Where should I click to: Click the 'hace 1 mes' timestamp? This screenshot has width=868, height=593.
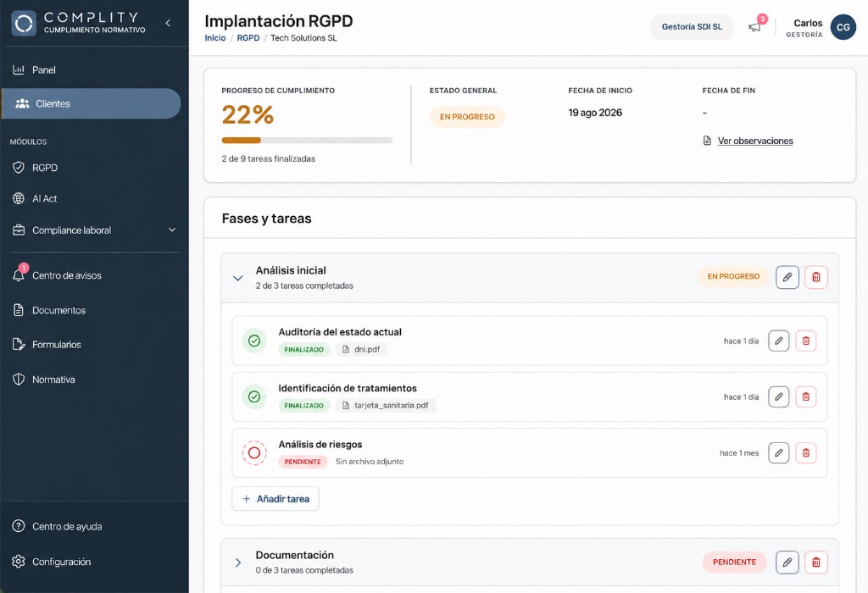point(739,453)
